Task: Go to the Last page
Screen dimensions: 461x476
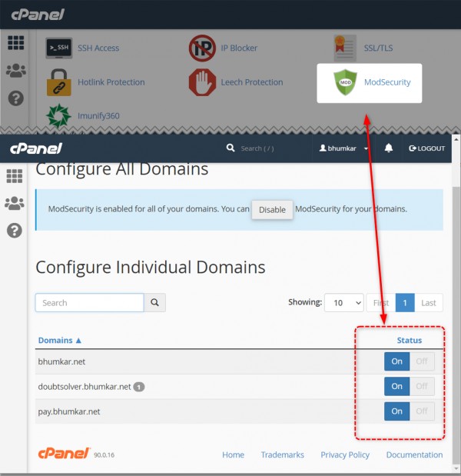Action: click(428, 303)
